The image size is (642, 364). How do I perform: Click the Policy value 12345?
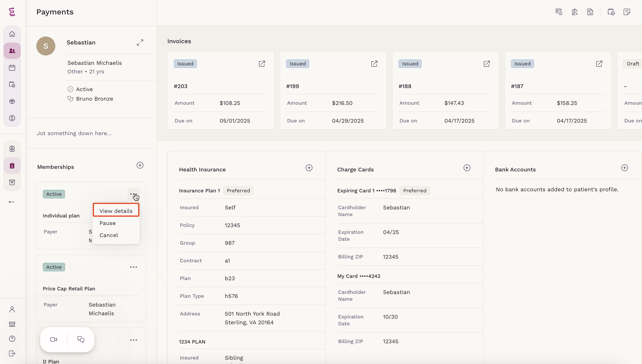(x=232, y=225)
